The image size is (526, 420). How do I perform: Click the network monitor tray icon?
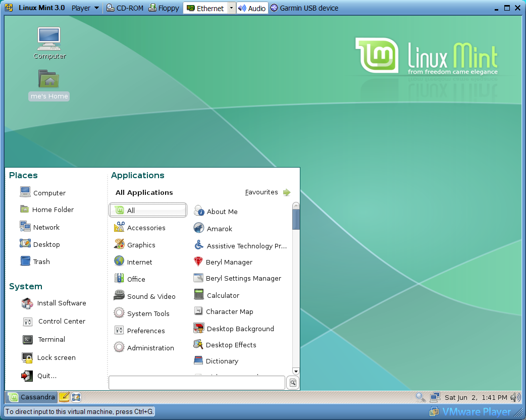pos(435,397)
